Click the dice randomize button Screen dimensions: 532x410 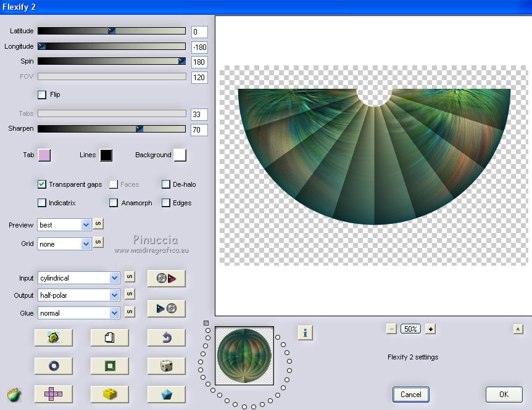[x=166, y=366]
